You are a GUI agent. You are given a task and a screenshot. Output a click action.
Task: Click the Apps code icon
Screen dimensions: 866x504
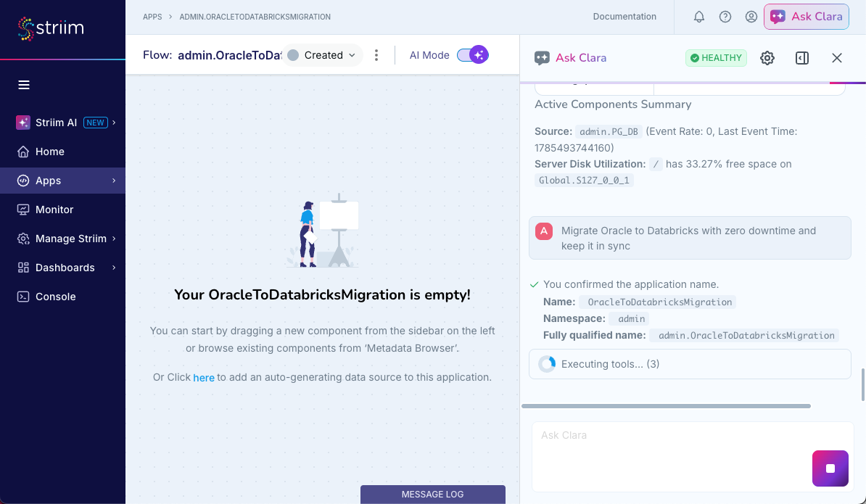pyautogui.click(x=23, y=181)
